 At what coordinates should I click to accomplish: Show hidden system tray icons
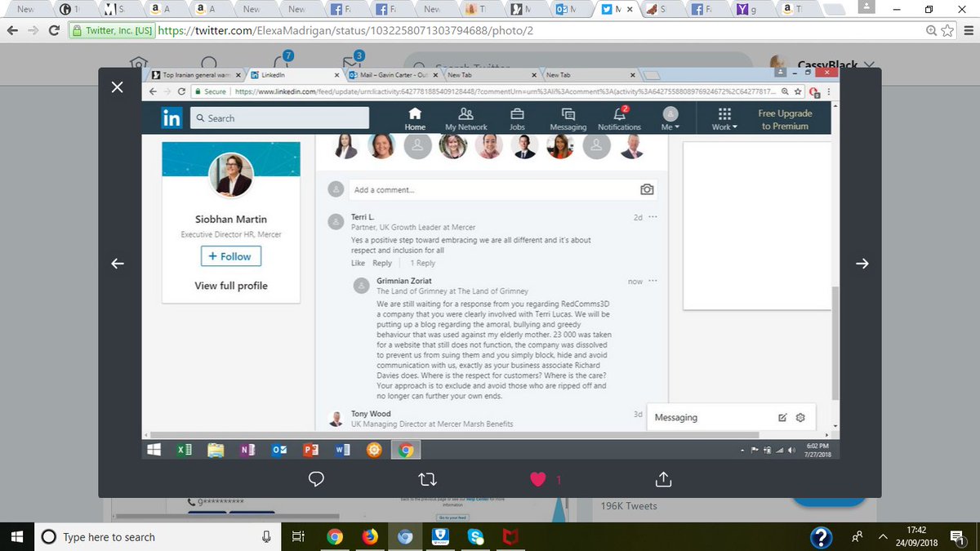[884, 536]
